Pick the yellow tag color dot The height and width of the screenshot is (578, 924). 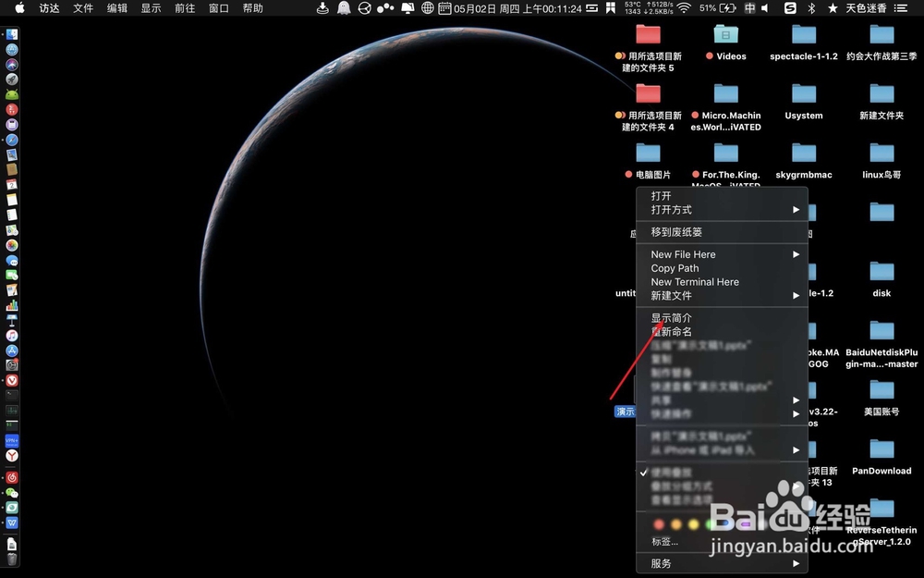(x=694, y=524)
